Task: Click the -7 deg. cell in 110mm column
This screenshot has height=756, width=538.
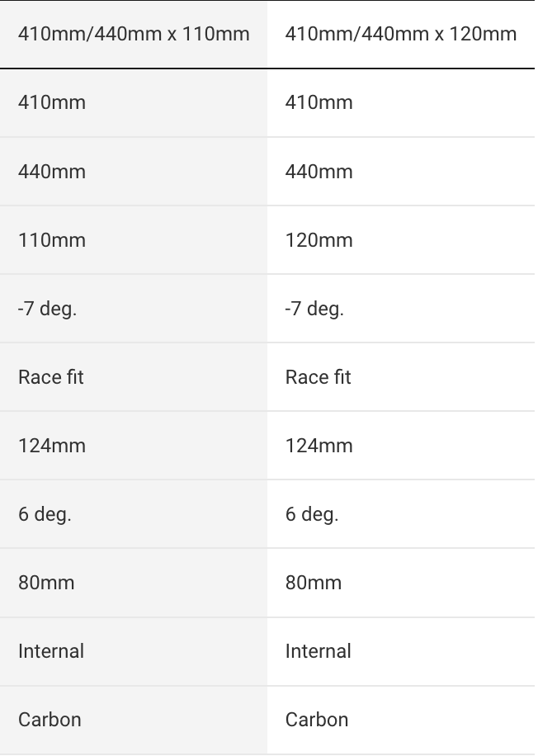Action: 47,309
